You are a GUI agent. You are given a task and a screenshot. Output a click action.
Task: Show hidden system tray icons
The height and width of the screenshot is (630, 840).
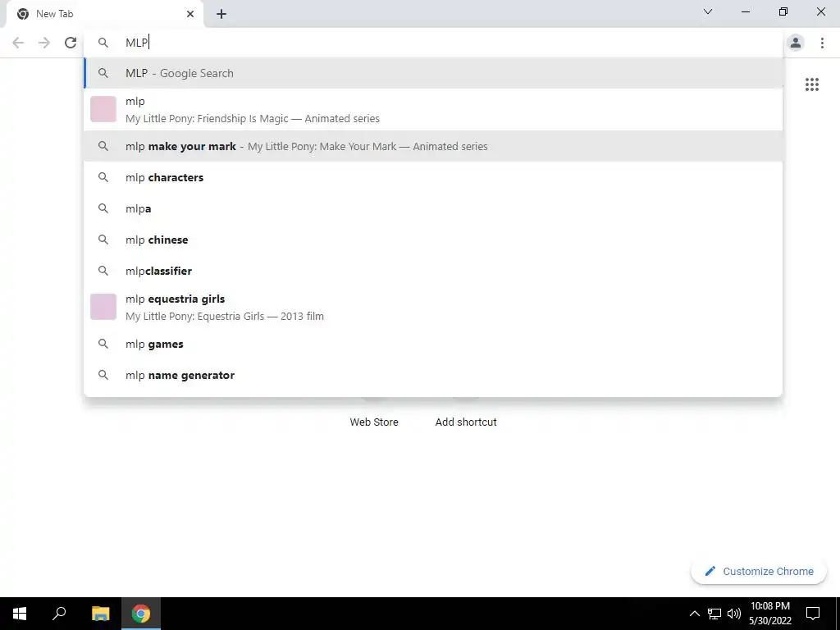point(694,614)
